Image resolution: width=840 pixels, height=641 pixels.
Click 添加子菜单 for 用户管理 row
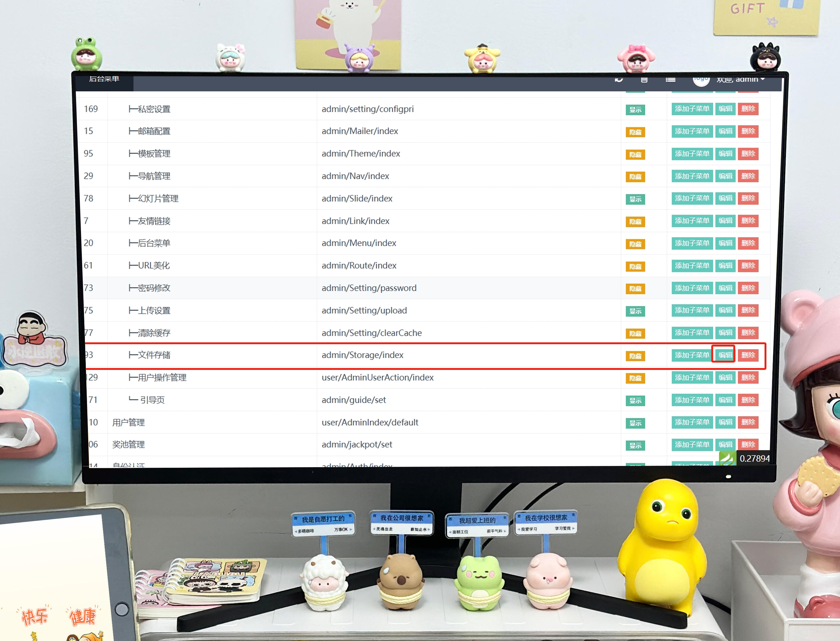pyautogui.click(x=692, y=422)
